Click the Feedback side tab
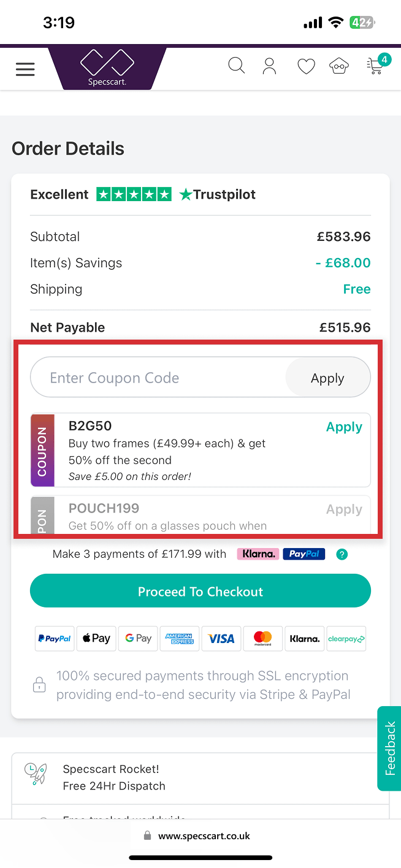401x868 pixels. pos(389,747)
